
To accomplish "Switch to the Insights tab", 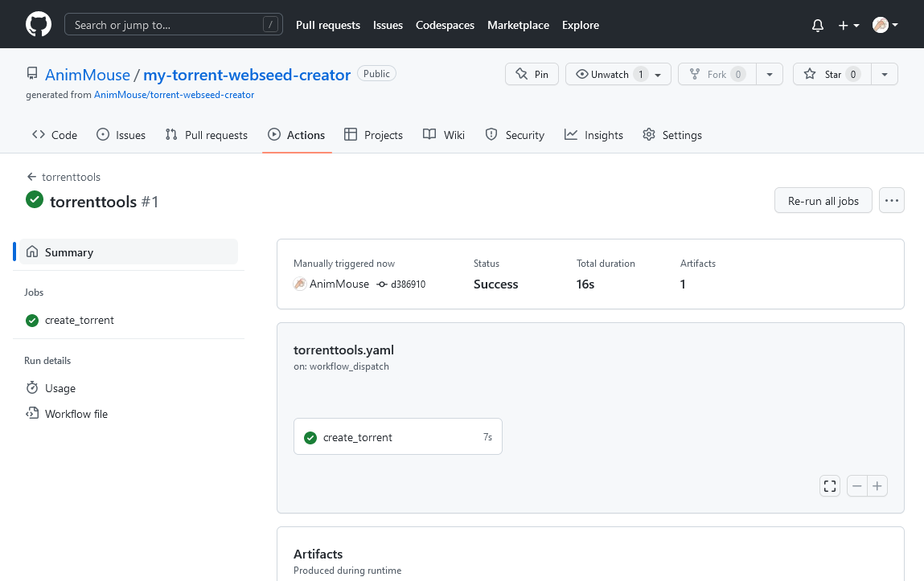I will (594, 135).
